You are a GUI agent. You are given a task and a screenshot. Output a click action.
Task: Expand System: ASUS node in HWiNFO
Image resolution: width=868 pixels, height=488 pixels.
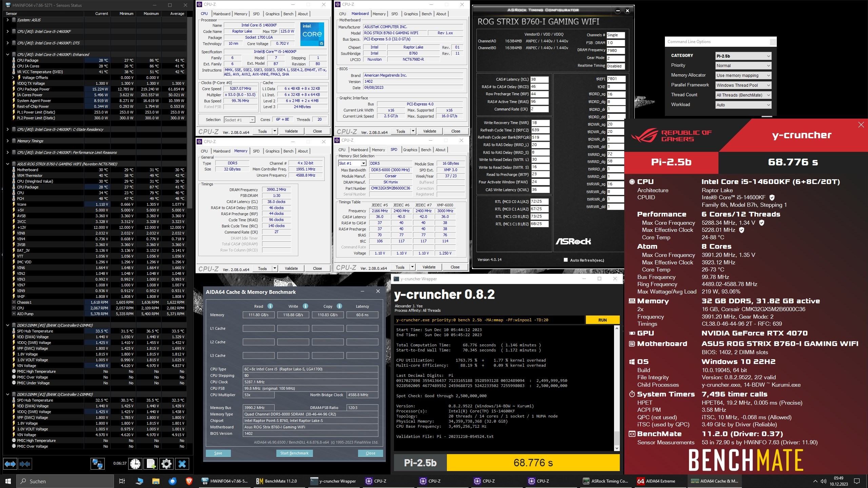point(7,20)
